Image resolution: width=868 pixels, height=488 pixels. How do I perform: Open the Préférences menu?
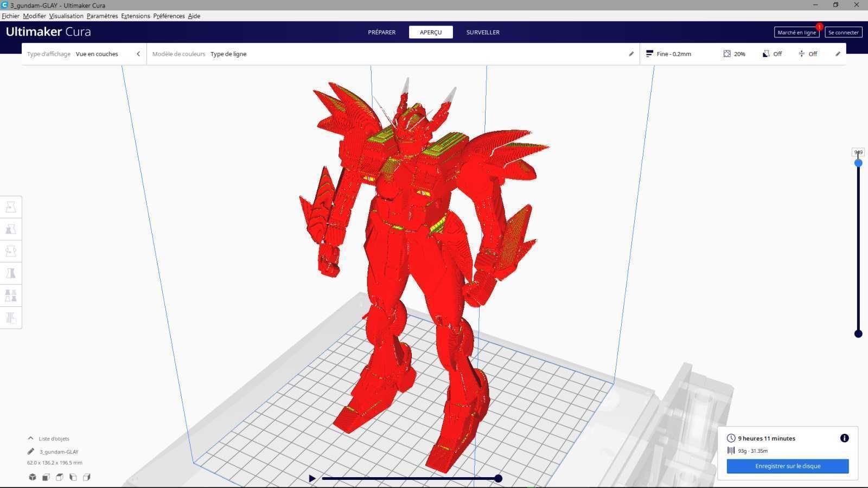169,16
